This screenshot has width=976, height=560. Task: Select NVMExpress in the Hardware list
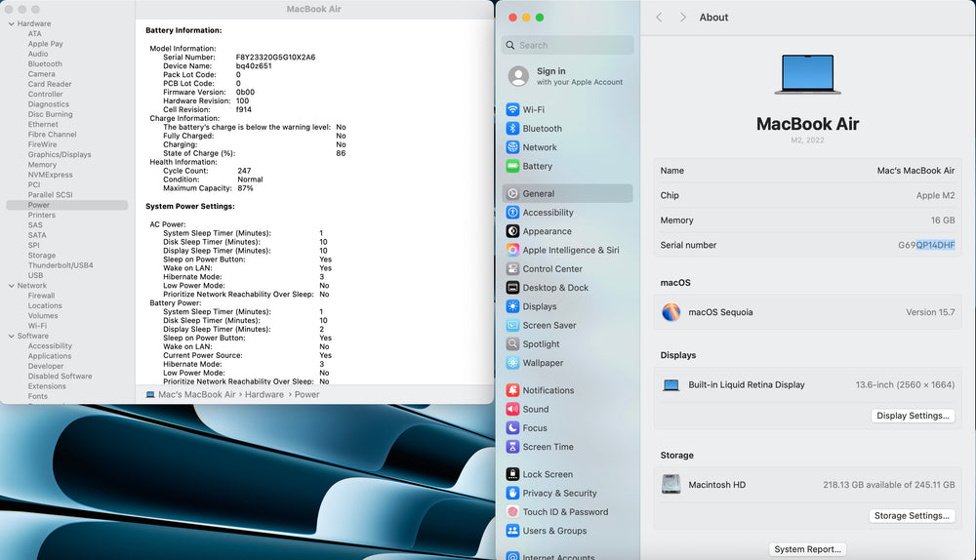(x=50, y=175)
